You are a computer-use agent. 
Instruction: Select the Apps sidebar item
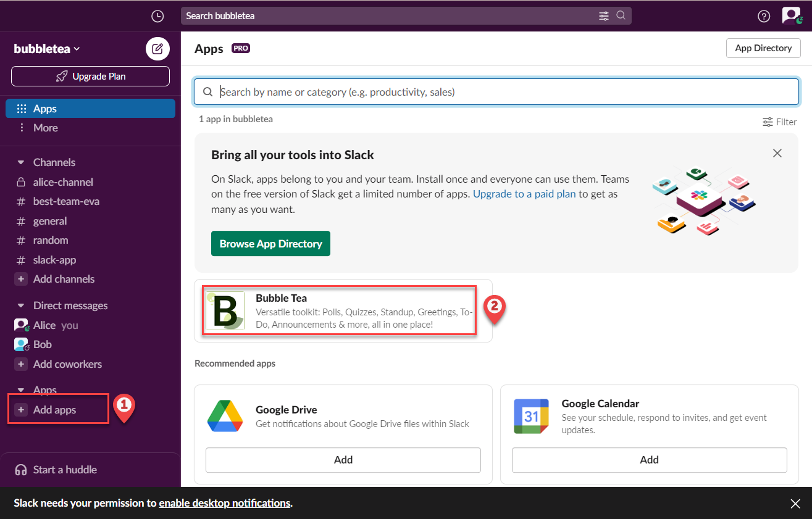(90, 109)
